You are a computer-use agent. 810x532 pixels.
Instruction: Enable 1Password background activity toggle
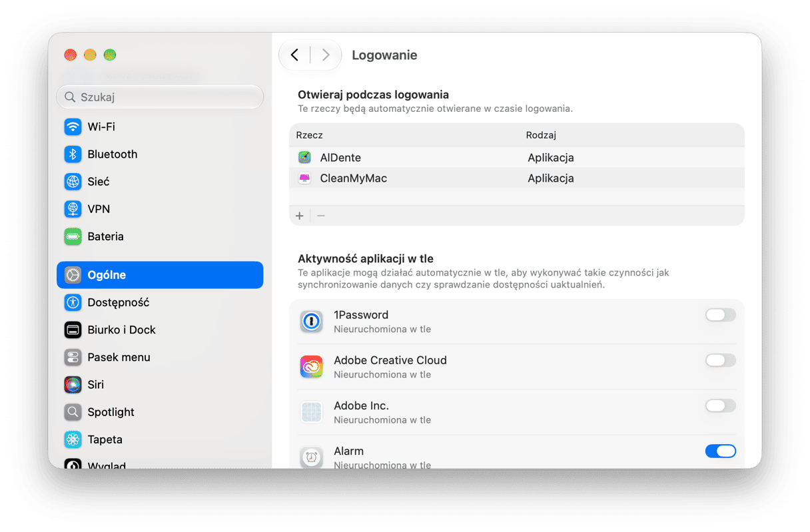721,315
